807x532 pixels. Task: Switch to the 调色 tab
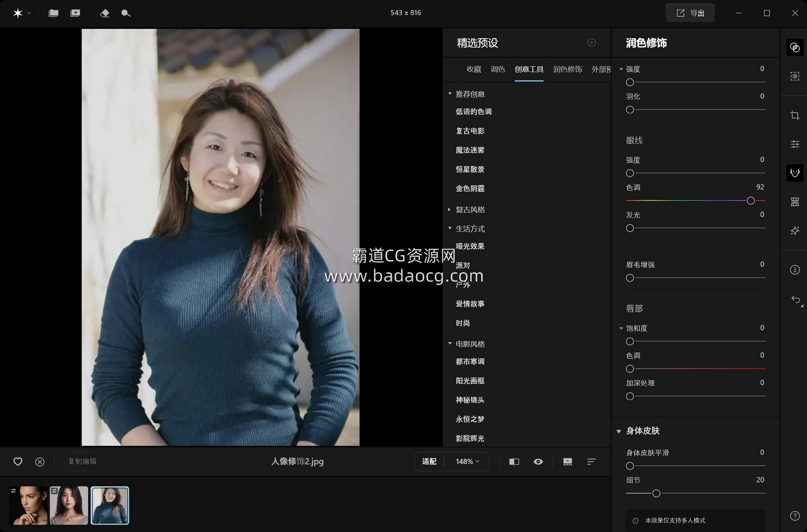click(x=498, y=69)
